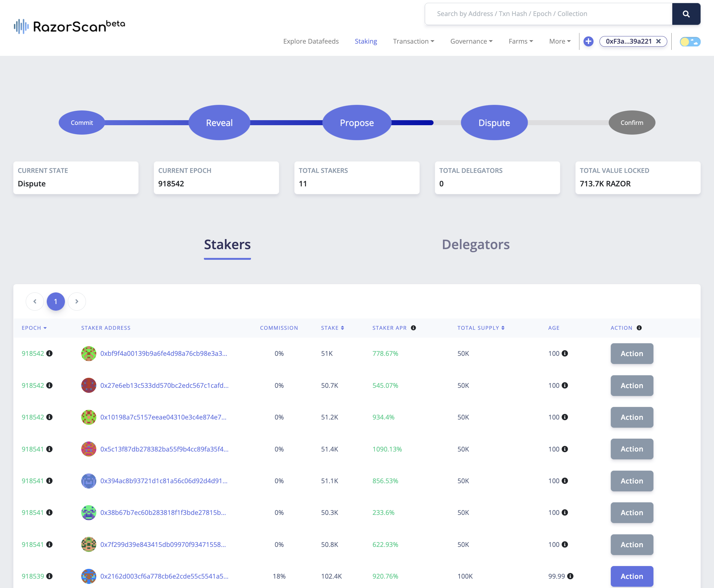Go to next page arrow in pagination

[77, 302]
